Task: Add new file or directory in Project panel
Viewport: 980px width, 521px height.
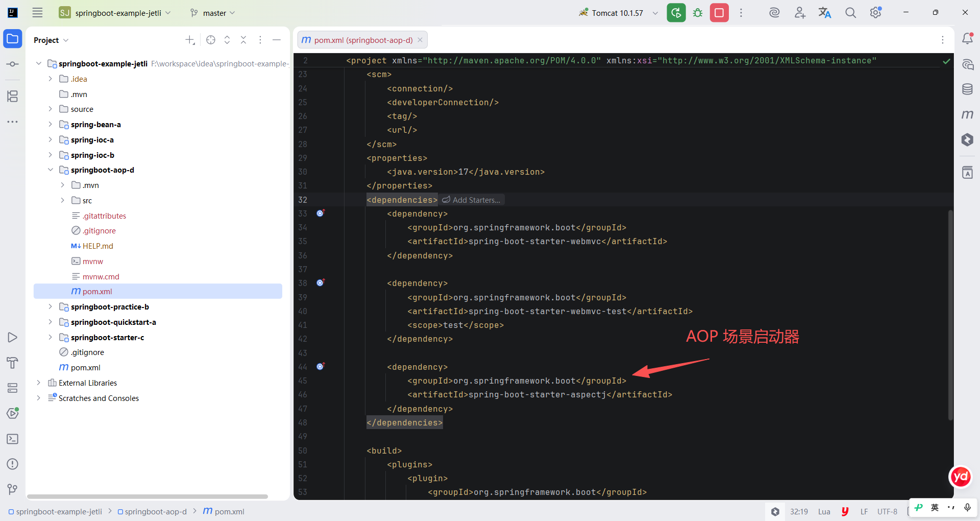Action: pyautogui.click(x=190, y=40)
